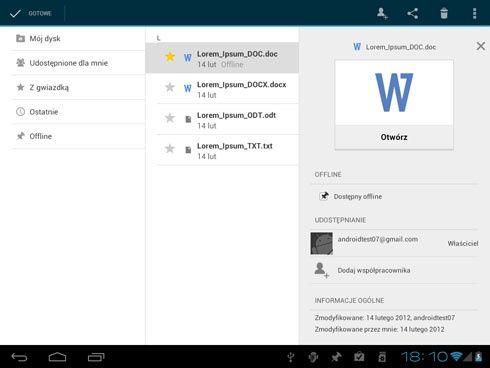Click the large Word document thumbnail
This screenshot has width=490, height=368.
tap(394, 93)
